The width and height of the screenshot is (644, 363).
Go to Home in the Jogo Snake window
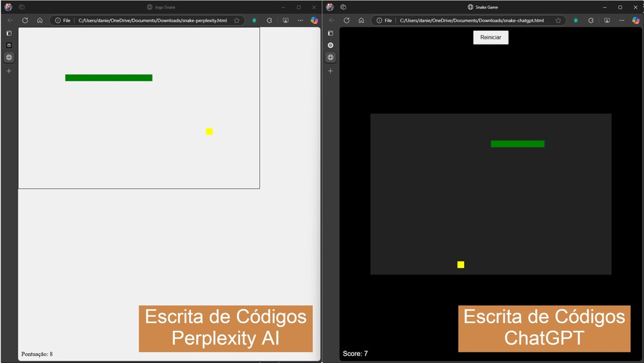(x=40, y=20)
